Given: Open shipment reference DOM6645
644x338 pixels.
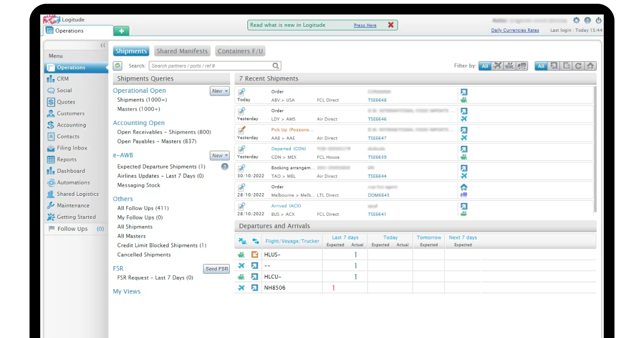Looking at the screenshot, I should 378,195.
